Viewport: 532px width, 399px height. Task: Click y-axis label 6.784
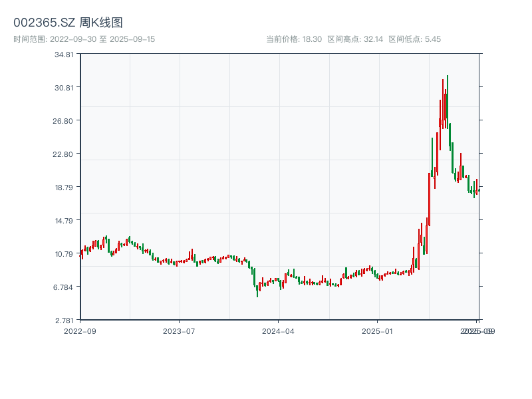pos(63,287)
